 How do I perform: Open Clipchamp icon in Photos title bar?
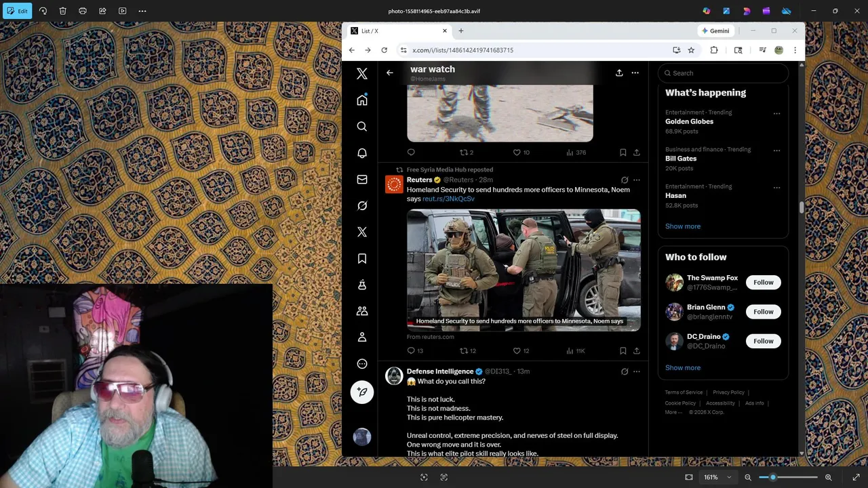pyautogui.click(x=766, y=11)
